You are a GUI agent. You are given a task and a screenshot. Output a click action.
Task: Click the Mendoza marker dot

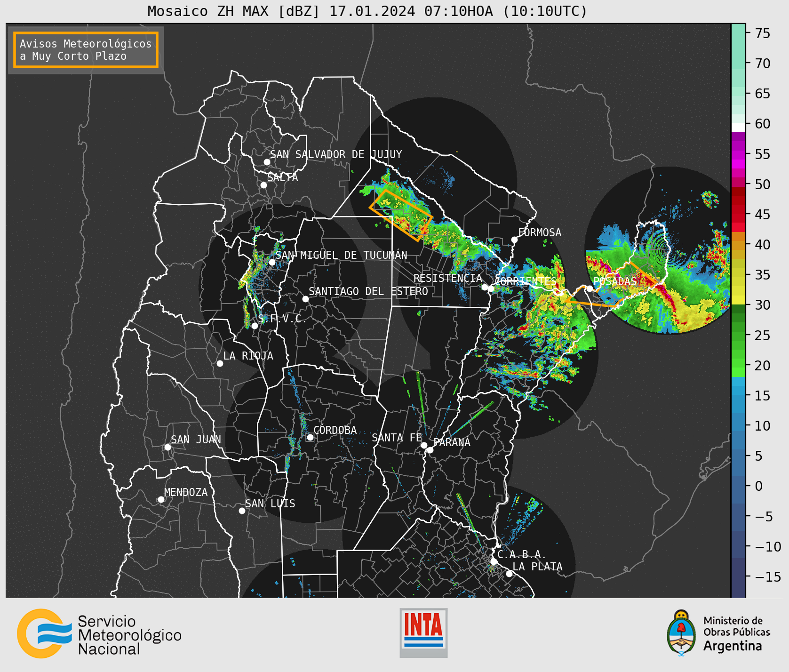(x=161, y=499)
